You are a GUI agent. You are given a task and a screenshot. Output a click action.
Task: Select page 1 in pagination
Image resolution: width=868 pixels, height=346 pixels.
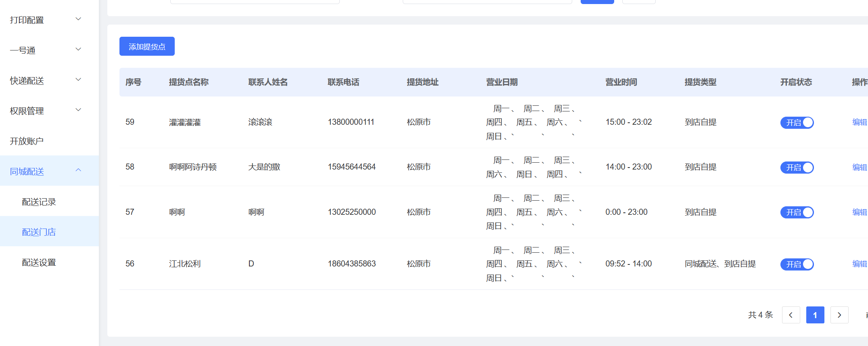click(x=815, y=315)
